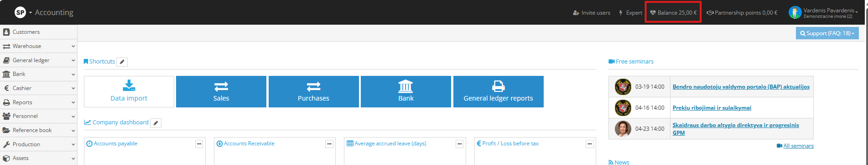
Task: Open Accounts payable widget options menu
Action: pyautogui.click(x=199, y=144)
